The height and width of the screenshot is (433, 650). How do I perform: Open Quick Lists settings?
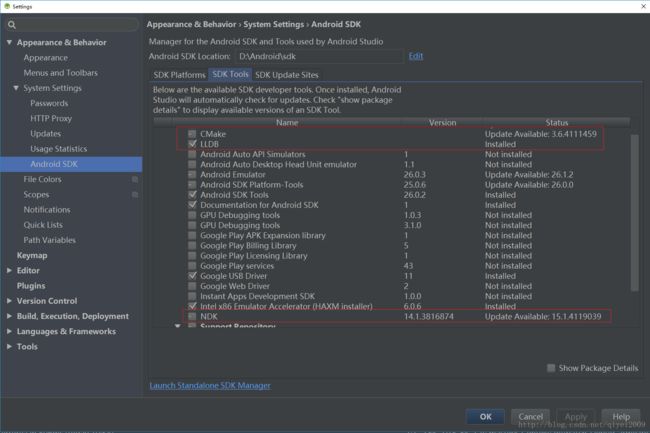[x=43, y=225]
